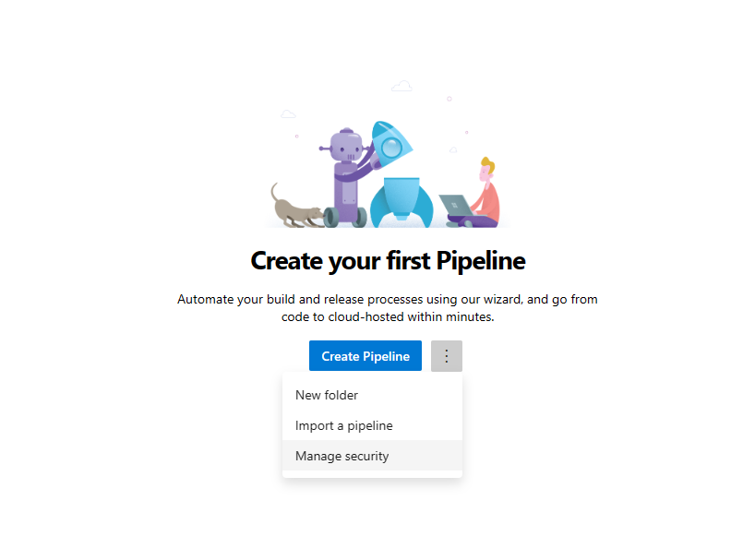Click the "Create your first Pipeline" heading
Viewport: 731px width, 560px height.
388,260
